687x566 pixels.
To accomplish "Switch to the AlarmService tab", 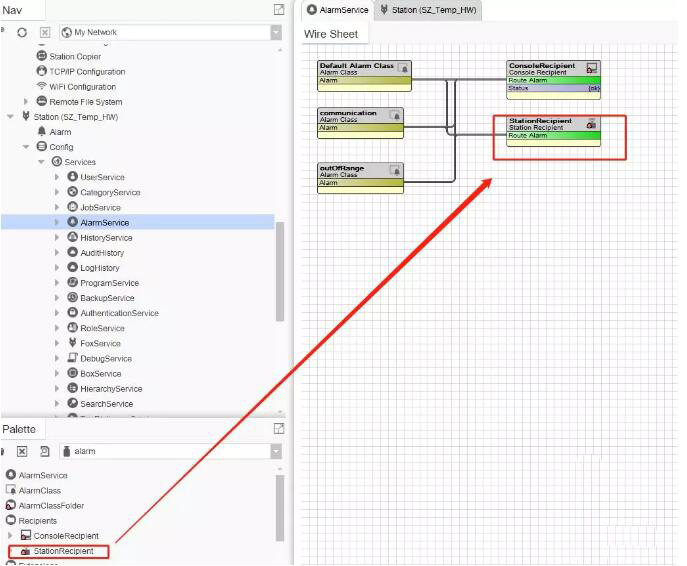I will (338, 10).
